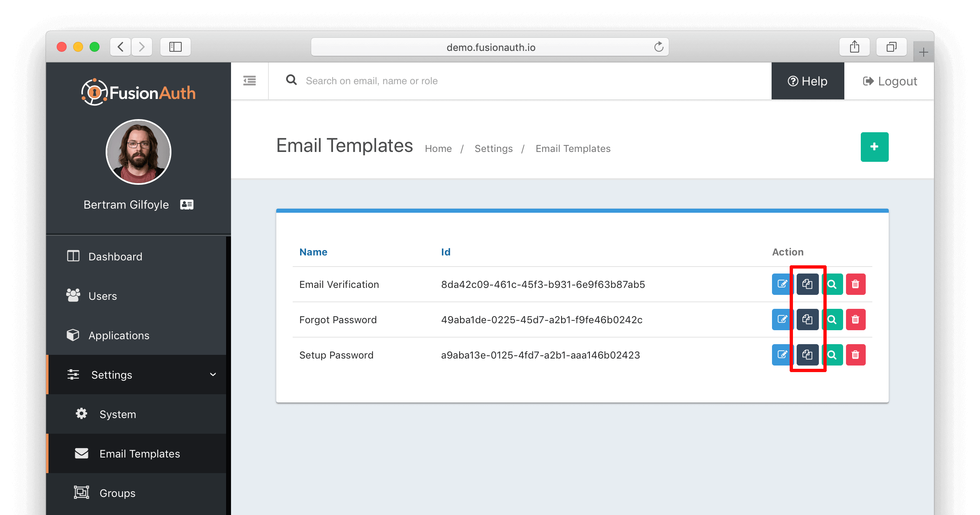980x515 pixels.
Task: Delete the Setup Password template
Action: click(x=855, y=355)
